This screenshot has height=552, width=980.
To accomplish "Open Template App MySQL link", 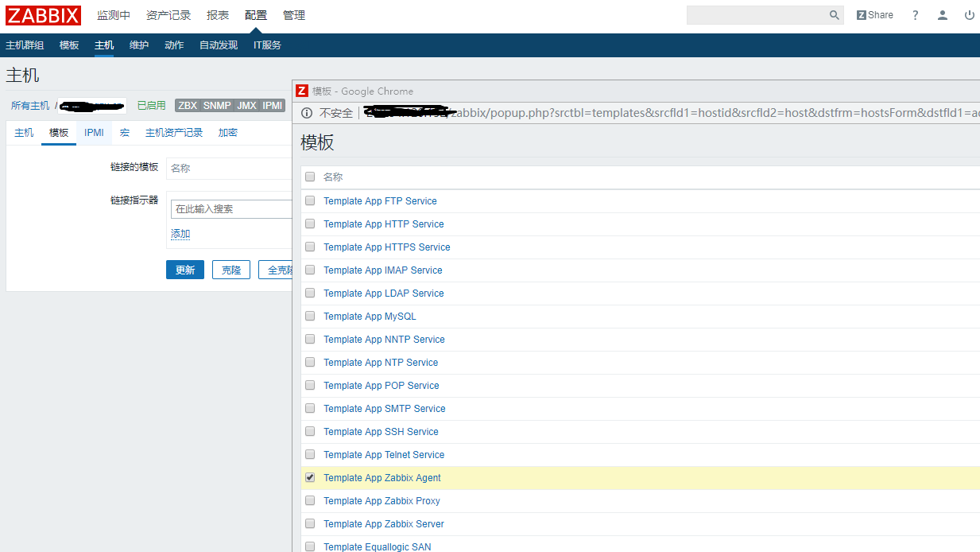I will (x=370, y=317).
